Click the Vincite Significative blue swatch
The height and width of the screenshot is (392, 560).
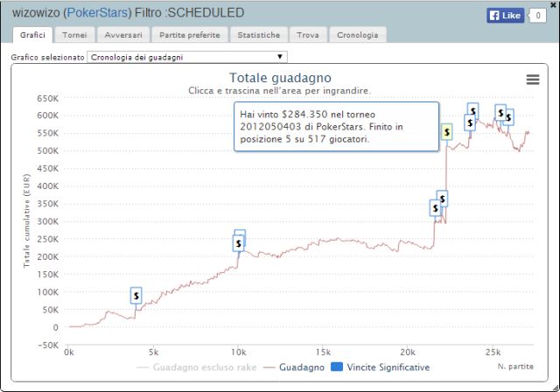pyautogui.click(x=337, y=367)
